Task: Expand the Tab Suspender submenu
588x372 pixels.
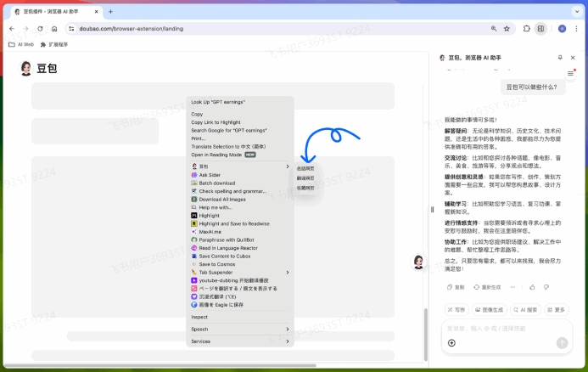Action: (240, 273)
